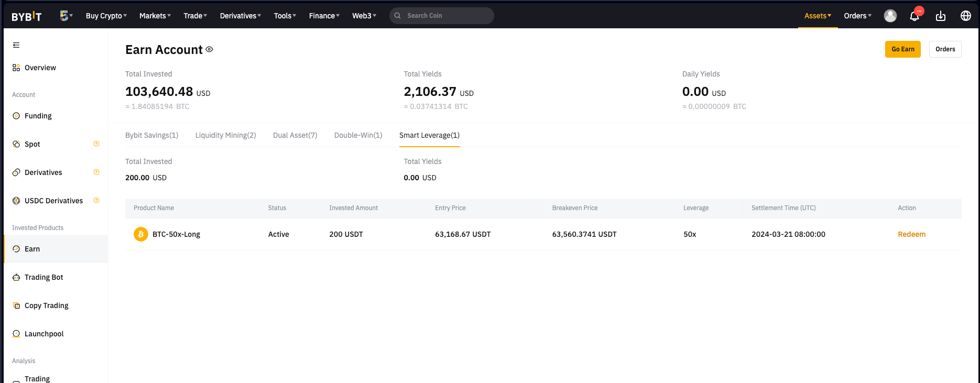Click the Entry Price column header
This screenshot has height=383, width=980.
pos(450,208)
